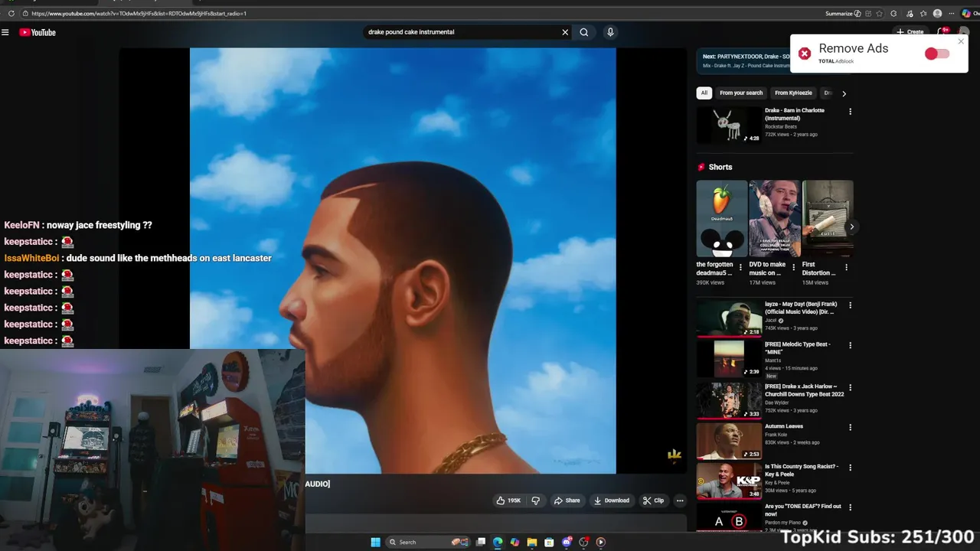Open options for 8am in Charlotte video

pyautogui.click(x=850, y=112)
